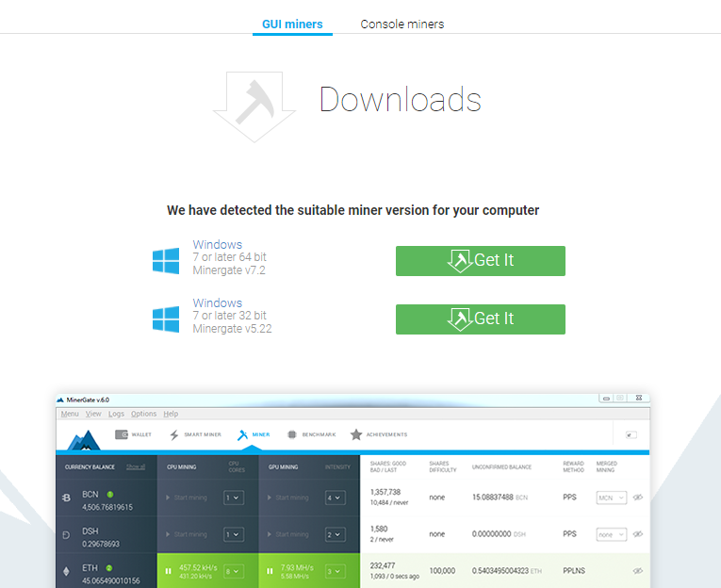
Task: Click the BCN currency icon
Action: pos(66,498)
